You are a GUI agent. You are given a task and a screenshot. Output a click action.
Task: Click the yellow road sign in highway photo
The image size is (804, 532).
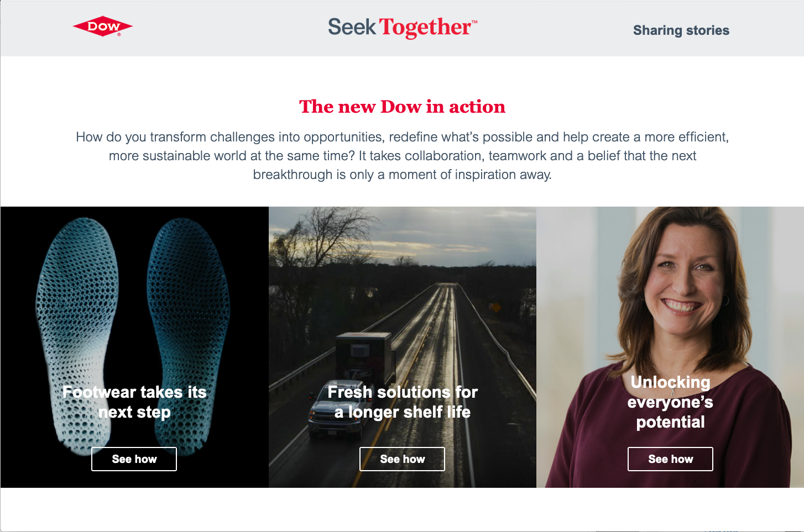(495, 307)
